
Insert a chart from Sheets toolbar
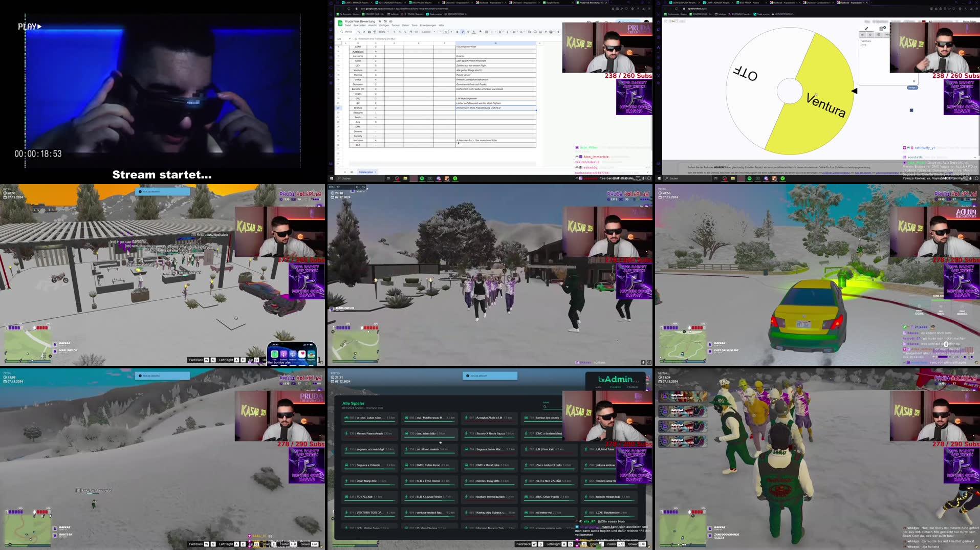[540, 32]
